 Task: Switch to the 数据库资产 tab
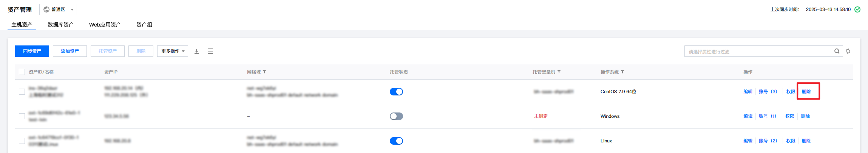[61, 25]
